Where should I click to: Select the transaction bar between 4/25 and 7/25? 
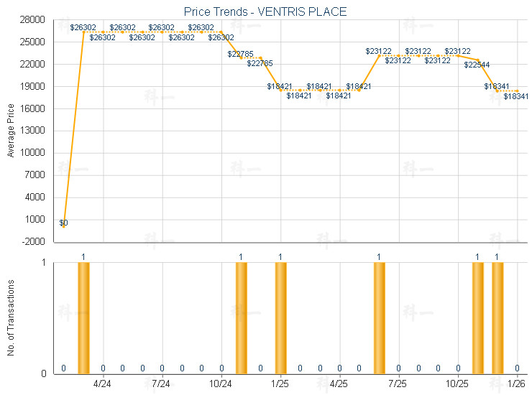pos(379,317)
